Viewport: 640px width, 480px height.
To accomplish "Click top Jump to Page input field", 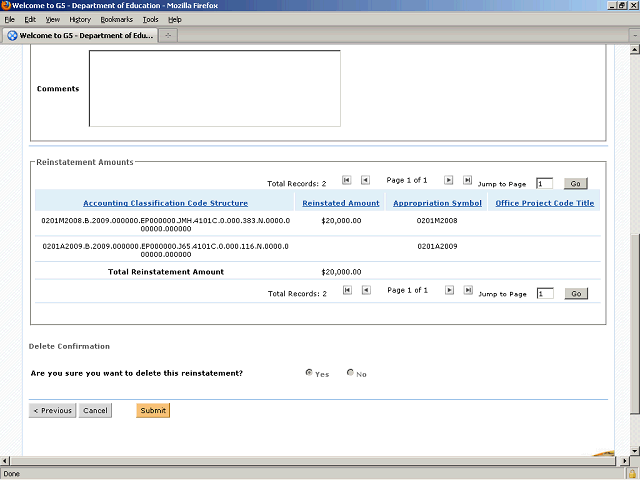I will click(x=544, y=184).
